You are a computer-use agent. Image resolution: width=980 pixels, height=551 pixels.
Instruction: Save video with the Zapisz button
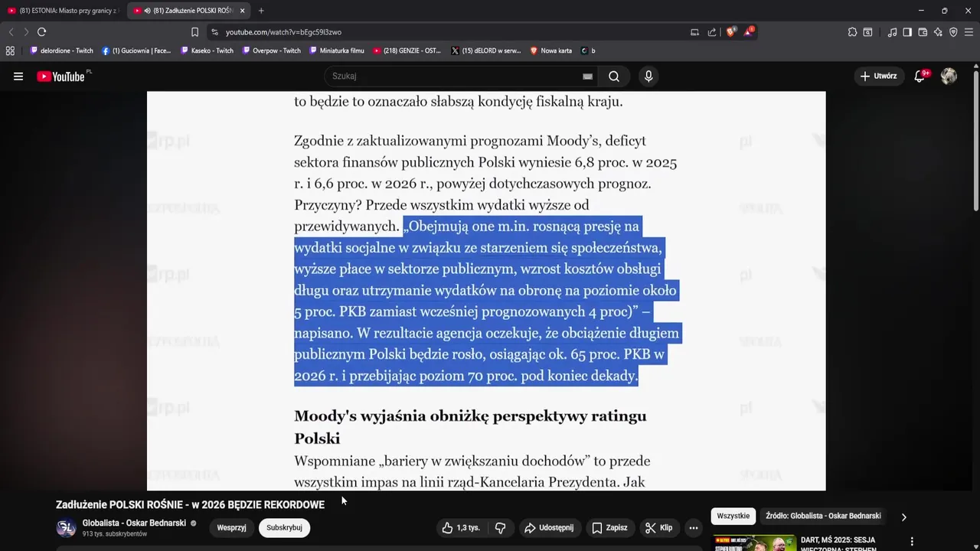coord(610,528)
